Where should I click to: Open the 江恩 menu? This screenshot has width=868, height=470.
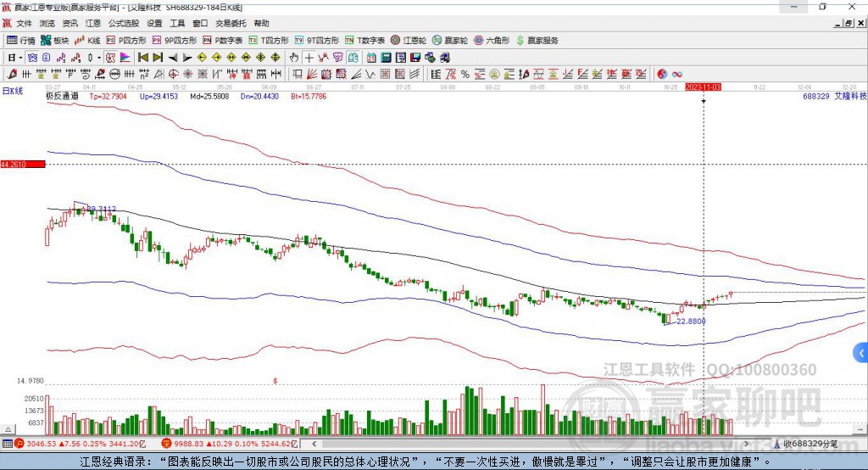point(93,23)
